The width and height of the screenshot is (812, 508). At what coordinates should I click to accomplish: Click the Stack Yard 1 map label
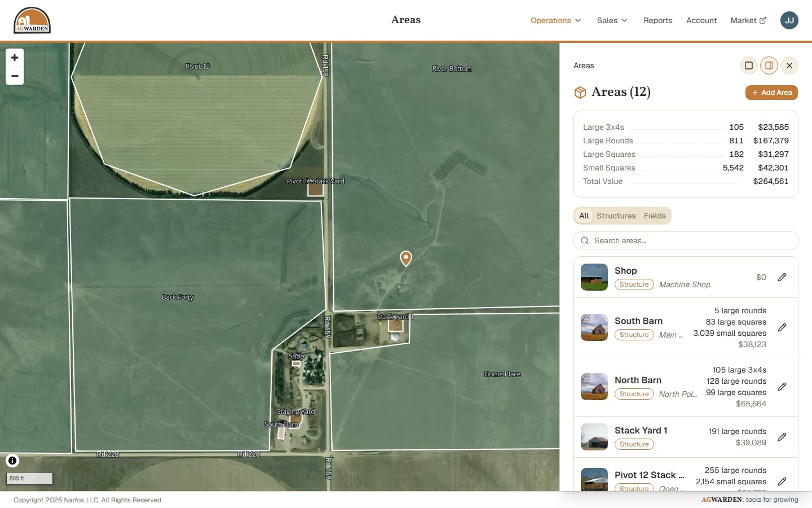(395, 317)
